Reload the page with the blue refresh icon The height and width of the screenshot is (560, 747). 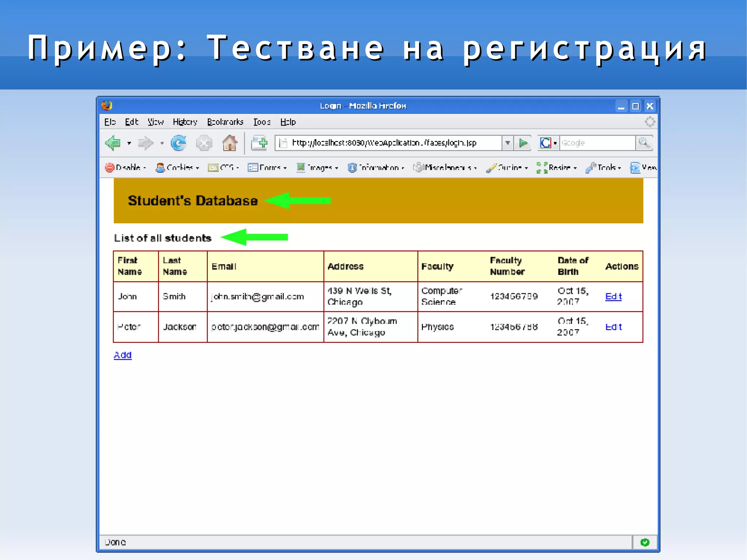click(179, 143)
